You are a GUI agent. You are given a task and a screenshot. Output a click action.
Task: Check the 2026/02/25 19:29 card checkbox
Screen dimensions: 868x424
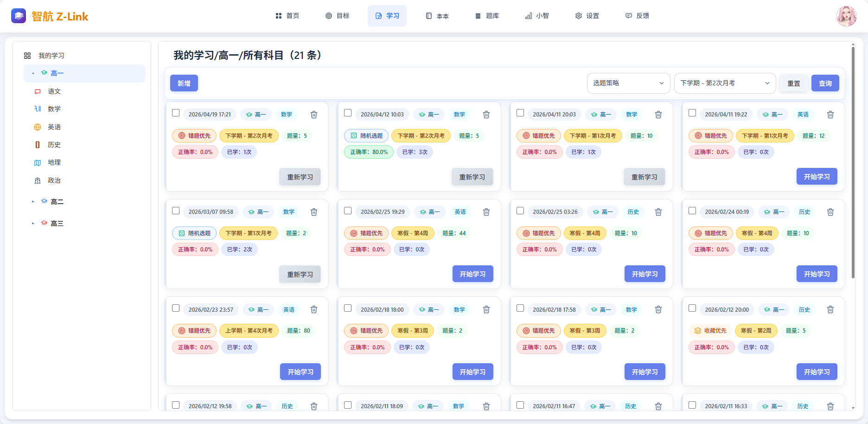click(348, 211)
